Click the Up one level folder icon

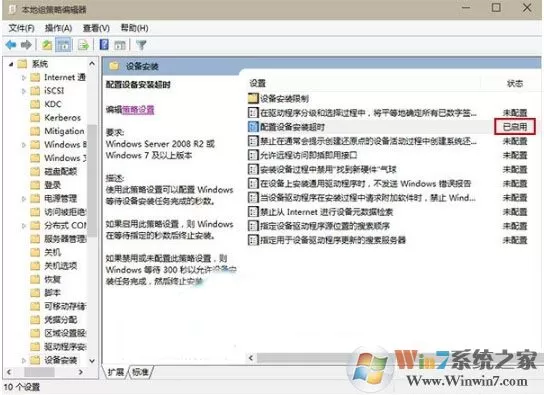click(46, 45)
